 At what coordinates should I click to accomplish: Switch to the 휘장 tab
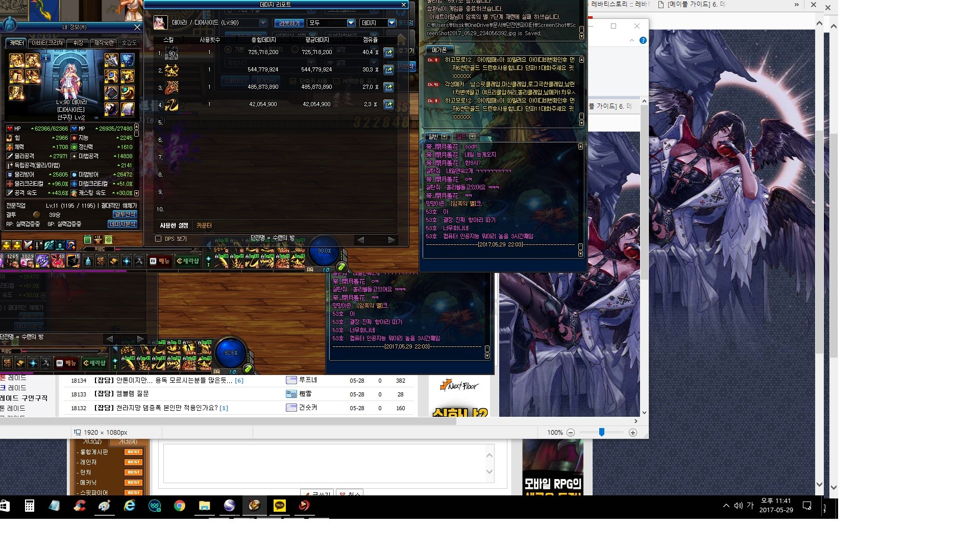point(78,43)
